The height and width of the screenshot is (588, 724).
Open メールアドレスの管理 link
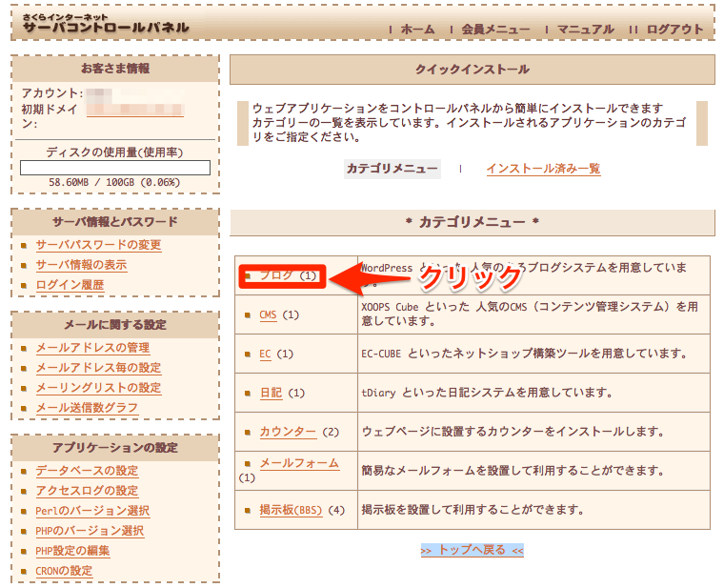[x=92, y=348]
